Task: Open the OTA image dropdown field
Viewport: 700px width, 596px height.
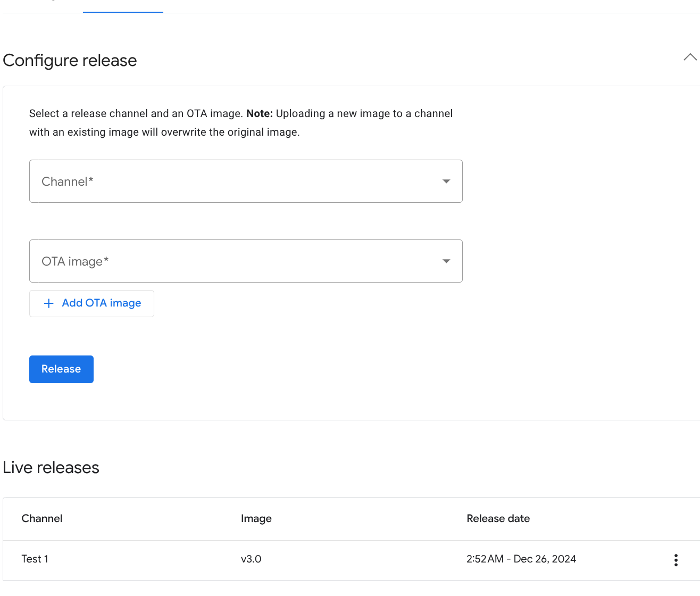Action: pos(234,261)
